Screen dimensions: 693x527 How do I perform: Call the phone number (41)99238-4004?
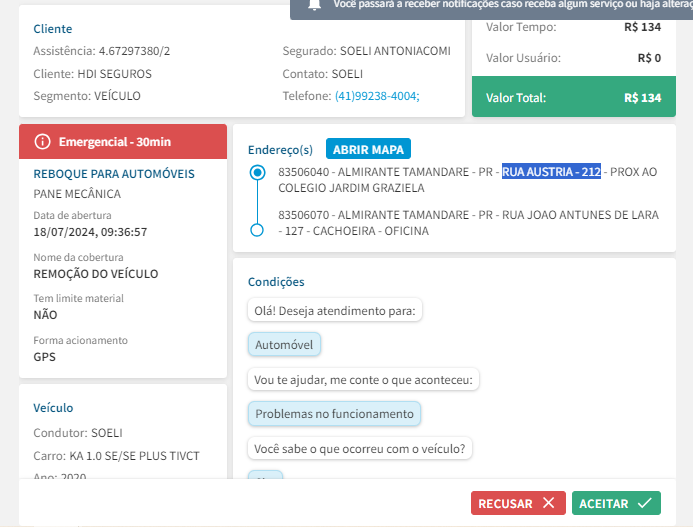pyautogui.click(x=377, y=96)
